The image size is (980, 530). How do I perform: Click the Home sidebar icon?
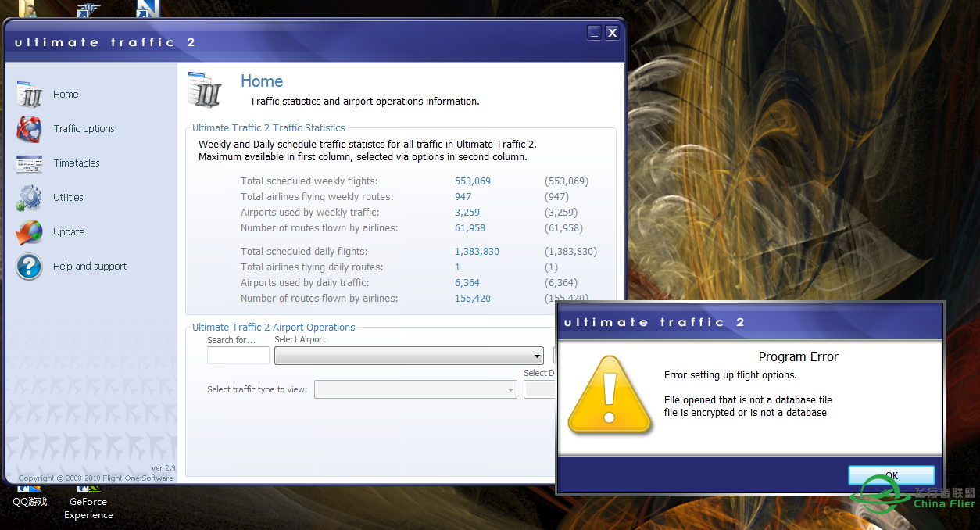pos(29,95)
